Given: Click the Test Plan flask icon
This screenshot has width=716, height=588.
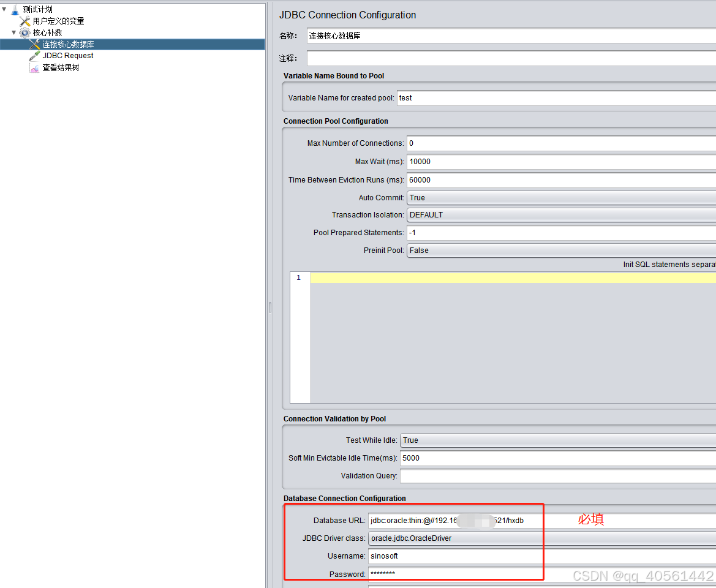Looking at the screenshot, I should (15, 9).
